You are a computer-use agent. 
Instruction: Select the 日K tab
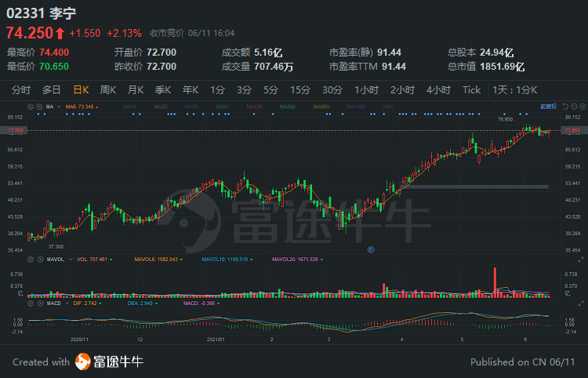[81, 90]
